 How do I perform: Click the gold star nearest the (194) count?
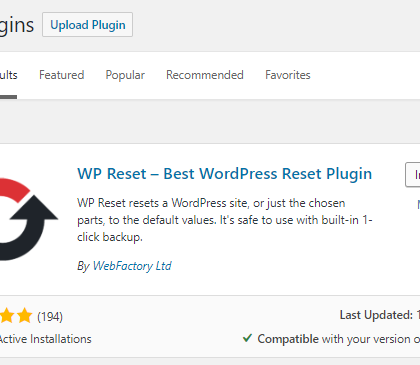click(x=25, y=316)
